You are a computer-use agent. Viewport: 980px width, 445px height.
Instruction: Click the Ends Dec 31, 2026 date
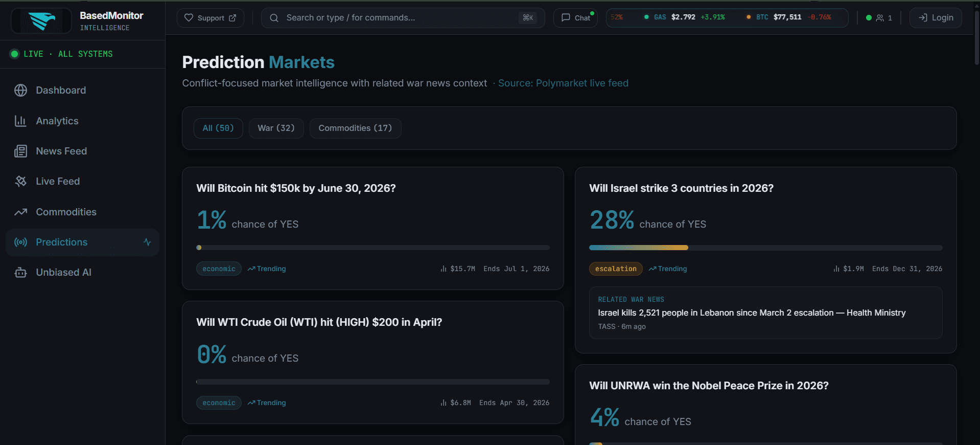pyautogui.click(x=907, y=269)
